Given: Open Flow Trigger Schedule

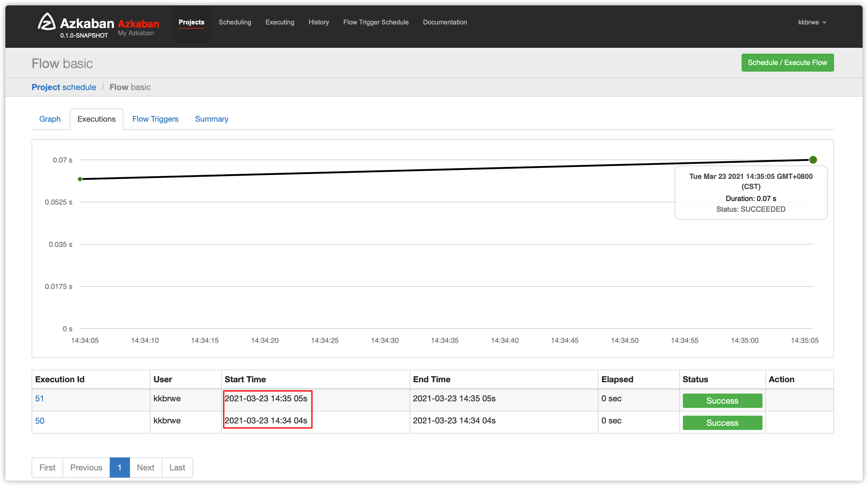Looking at the screenshot, I should tap(376, 22).
